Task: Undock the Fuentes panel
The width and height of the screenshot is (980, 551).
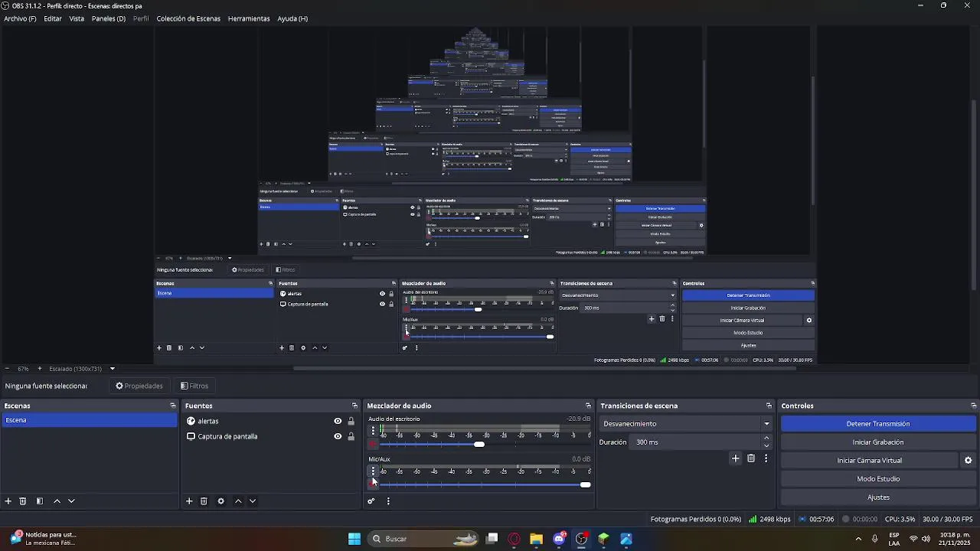Action: pos(354,406)
